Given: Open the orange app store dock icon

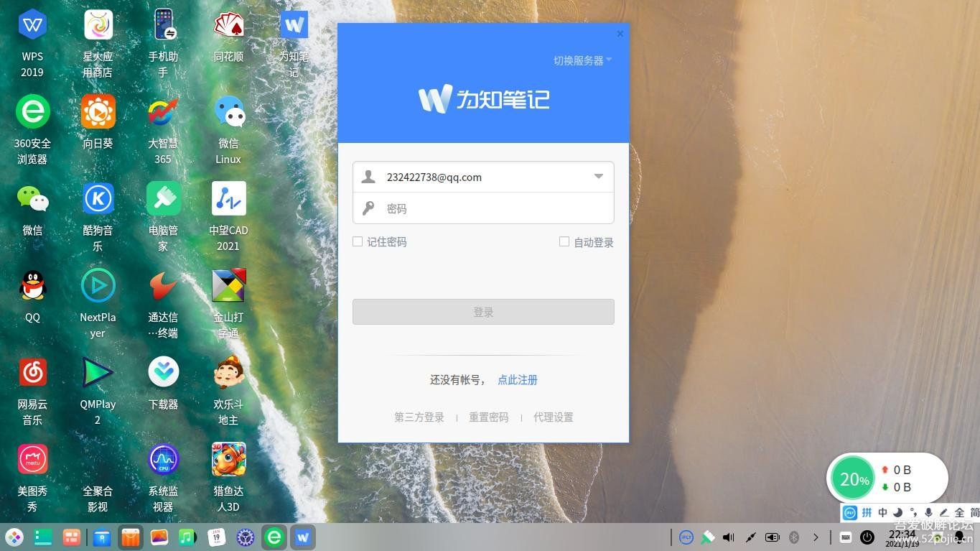Looking at the screenshot, I should pos(131,537).
